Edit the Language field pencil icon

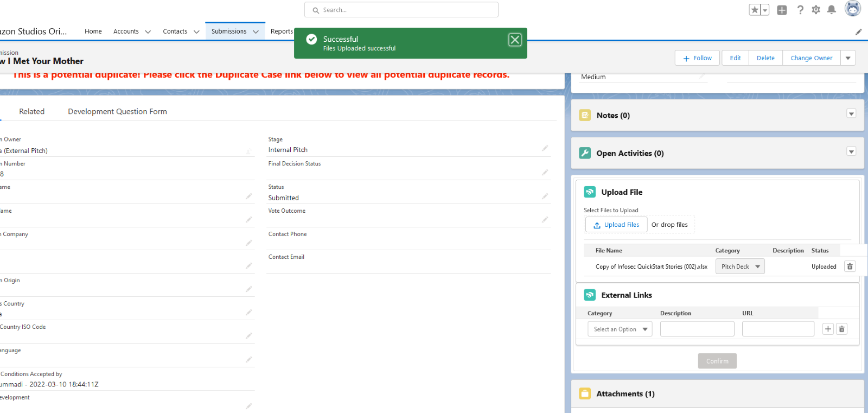(x=248, y=360)
